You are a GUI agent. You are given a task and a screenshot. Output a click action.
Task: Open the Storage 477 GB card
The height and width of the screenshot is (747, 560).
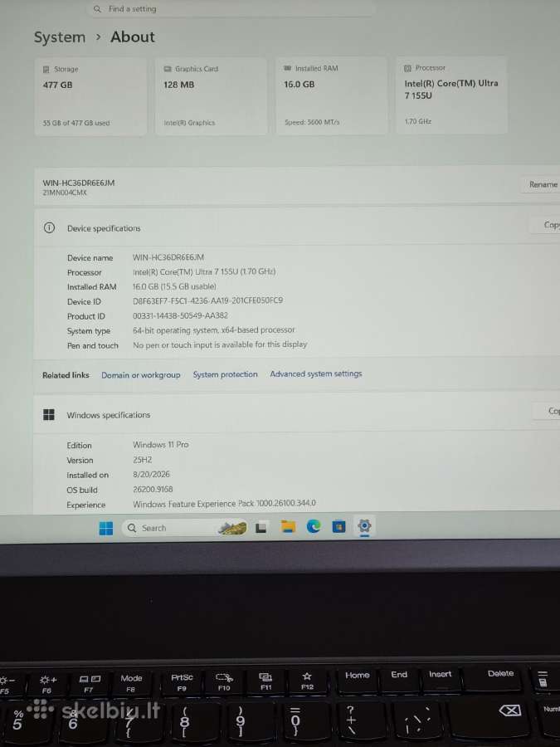(90, 97)
